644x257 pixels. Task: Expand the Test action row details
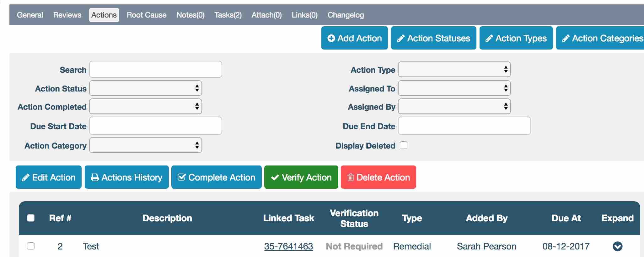coord(617,246)
